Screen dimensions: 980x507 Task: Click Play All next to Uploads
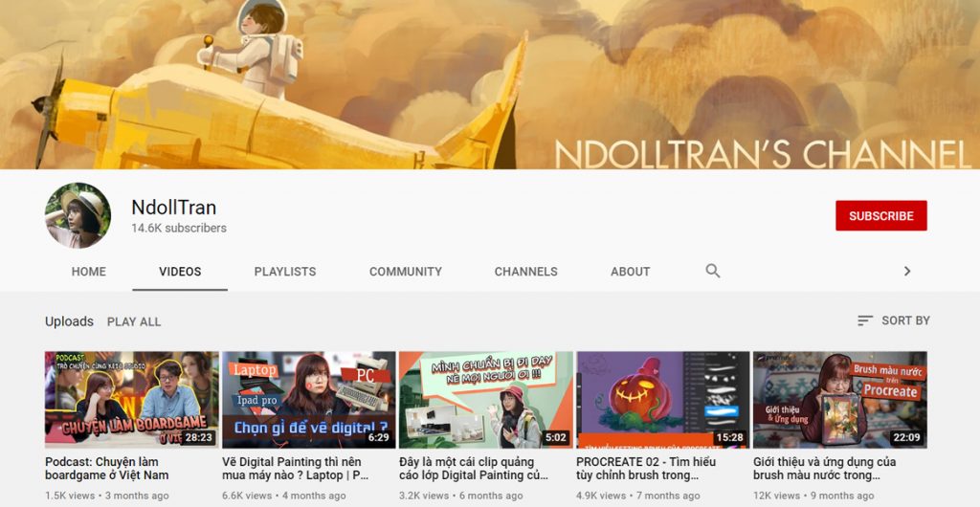134,321
